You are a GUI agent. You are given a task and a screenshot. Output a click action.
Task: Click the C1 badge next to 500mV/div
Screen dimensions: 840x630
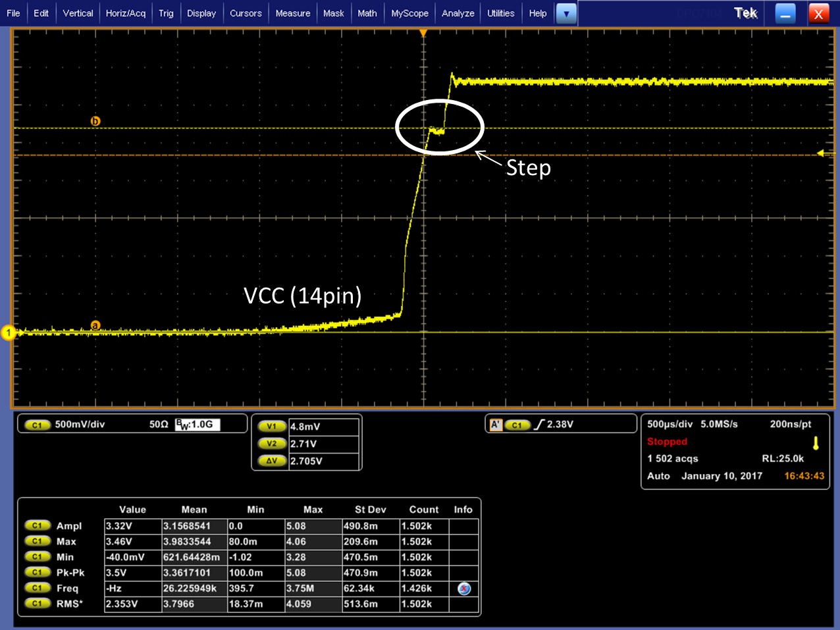tap(37, 425)
